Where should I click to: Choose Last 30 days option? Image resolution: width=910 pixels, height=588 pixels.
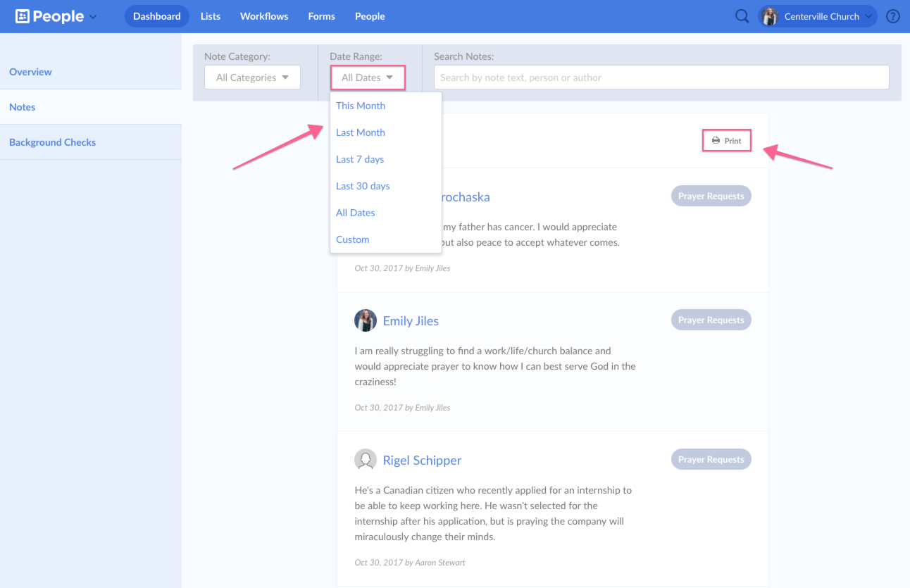point(363,186)
